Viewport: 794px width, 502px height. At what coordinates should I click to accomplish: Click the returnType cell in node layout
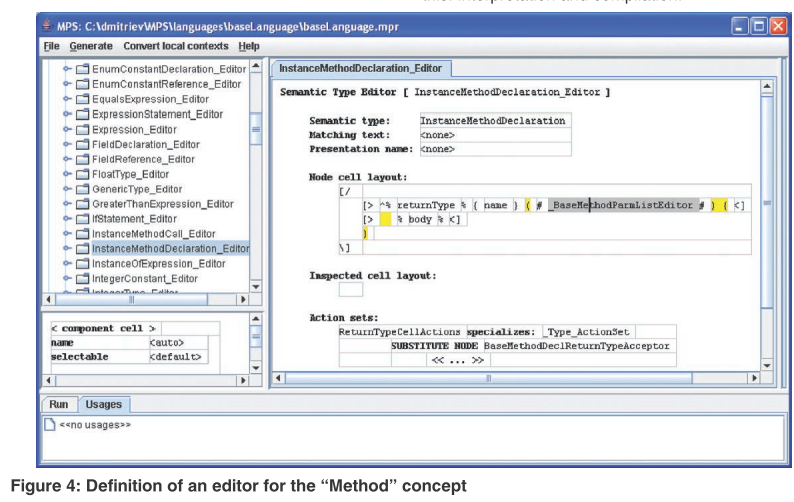click(x=426, y=205)
